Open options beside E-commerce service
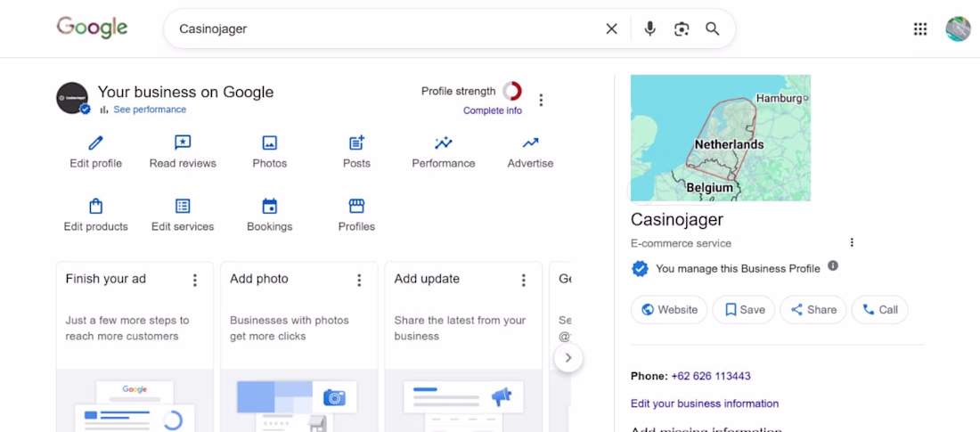 [x=851, y=242]
